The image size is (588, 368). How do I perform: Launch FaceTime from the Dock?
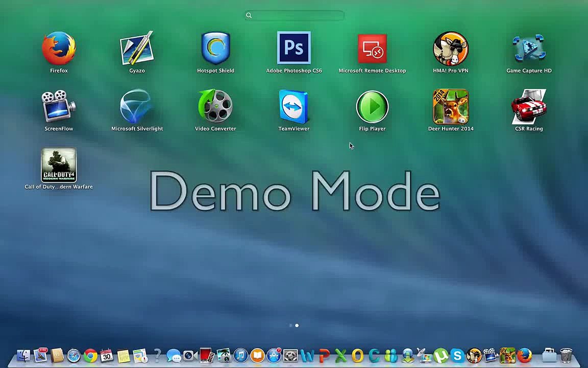coord(190,356)
